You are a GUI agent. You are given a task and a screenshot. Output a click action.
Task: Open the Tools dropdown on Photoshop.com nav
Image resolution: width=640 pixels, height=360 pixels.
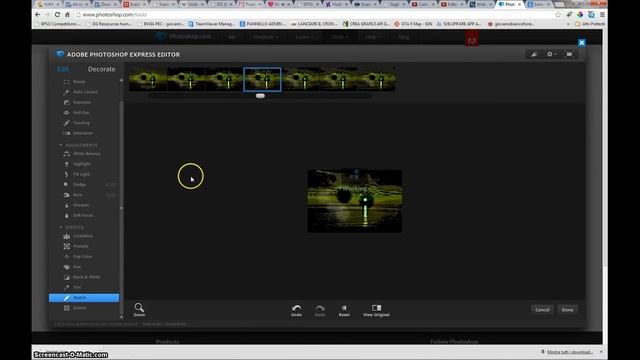pos(340,37)
